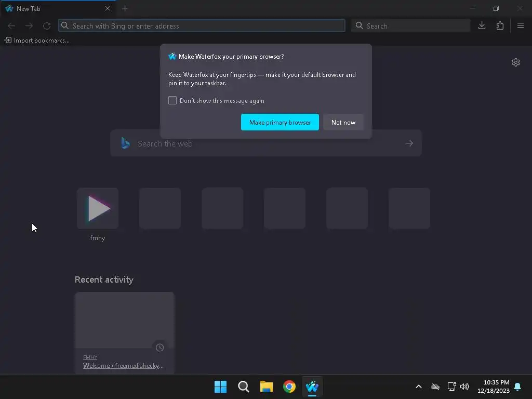This screenshot has width=532, height=399.
Task: Click the magnifier icon in Search box
Action: coord(360,25)
